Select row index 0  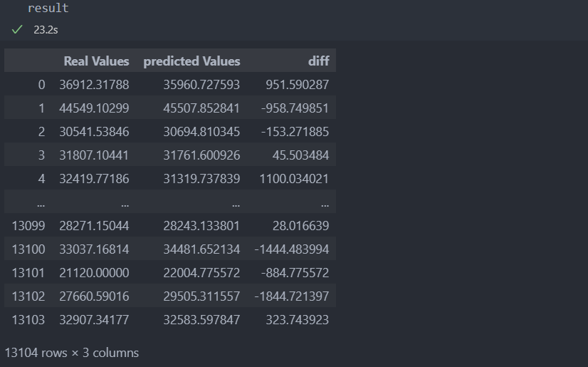[x=41, y=85]
